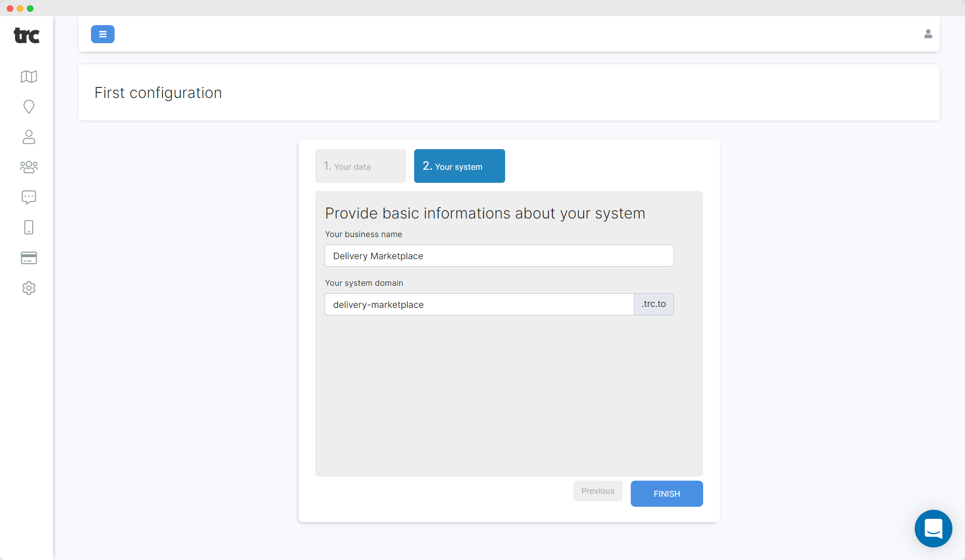Click the FINISH button
Image resolution: width=965 pixels, height=560 pixels.
[x=667, y=494]
